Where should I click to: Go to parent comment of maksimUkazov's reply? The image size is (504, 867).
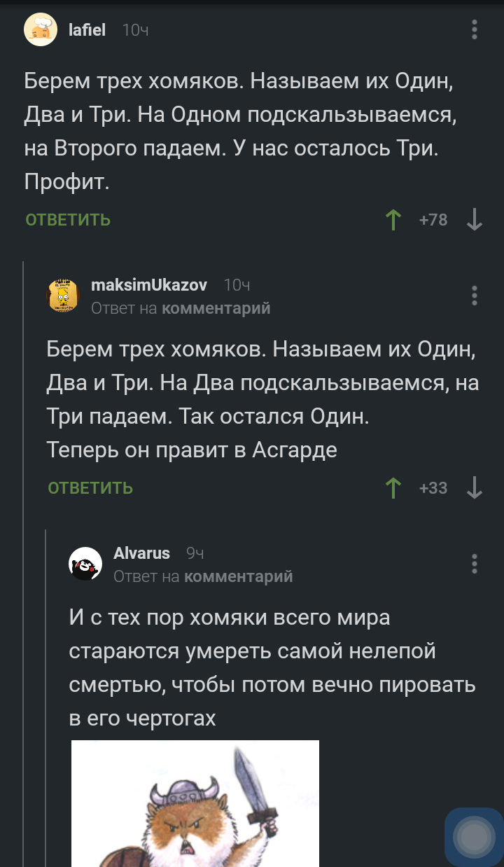(216, 308)
